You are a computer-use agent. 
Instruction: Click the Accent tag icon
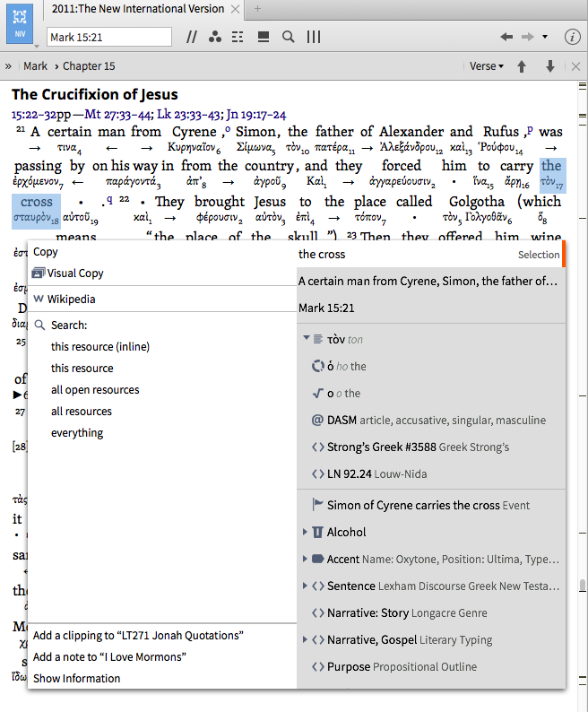(318, 559)
